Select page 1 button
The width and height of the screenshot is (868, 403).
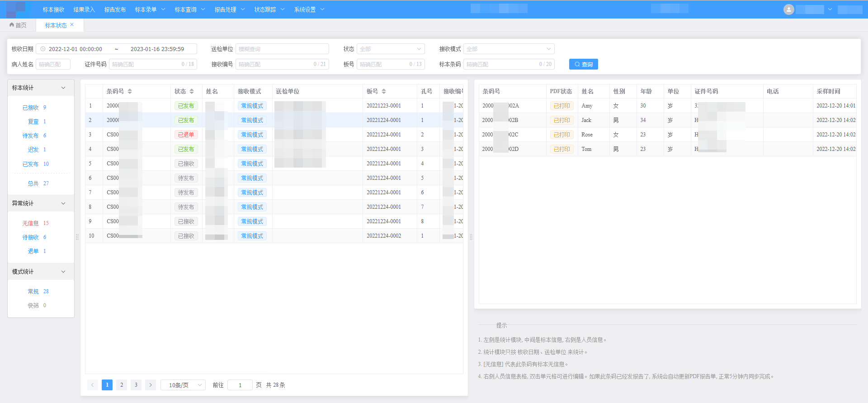click(x=107, y=385)
